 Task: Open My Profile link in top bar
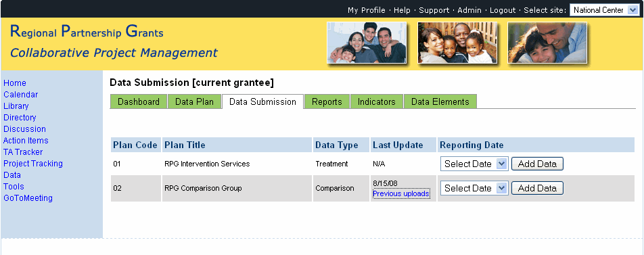click(367, 10)
